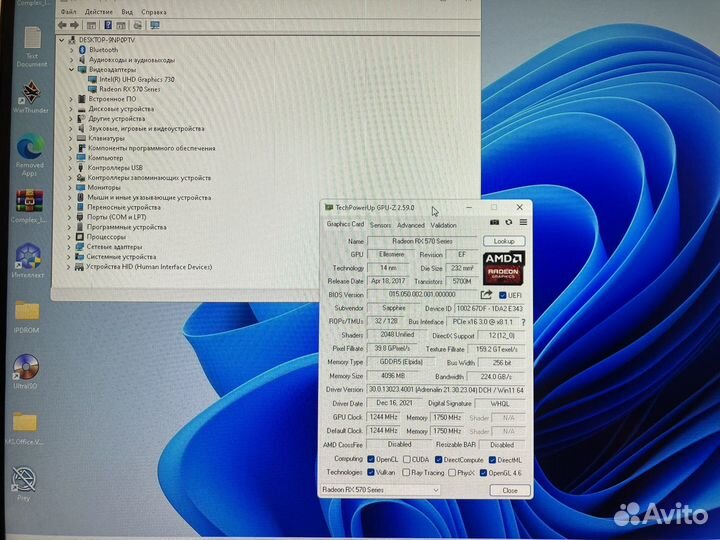
Task: Select the Graphics Card tab in GPU-Z
Action: pyautogui.click(x=345, y=224)
